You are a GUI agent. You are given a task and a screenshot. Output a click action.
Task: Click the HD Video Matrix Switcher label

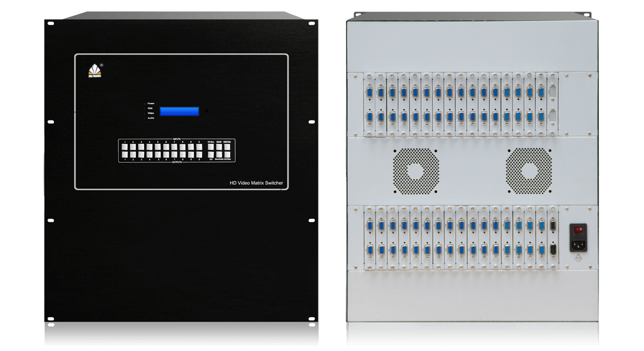256,183
